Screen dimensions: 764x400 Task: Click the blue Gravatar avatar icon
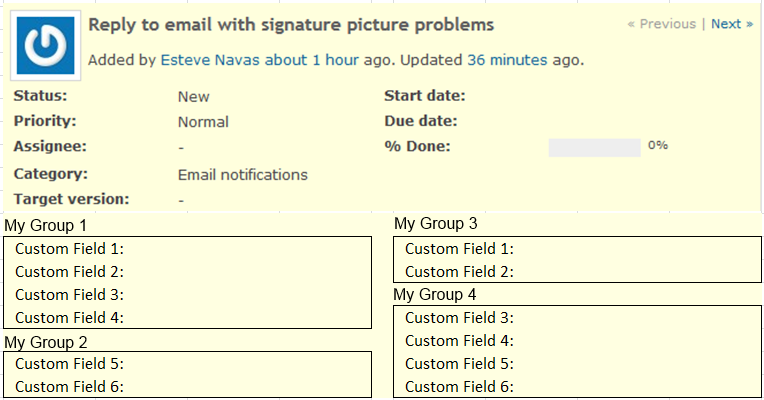(46, 45)
